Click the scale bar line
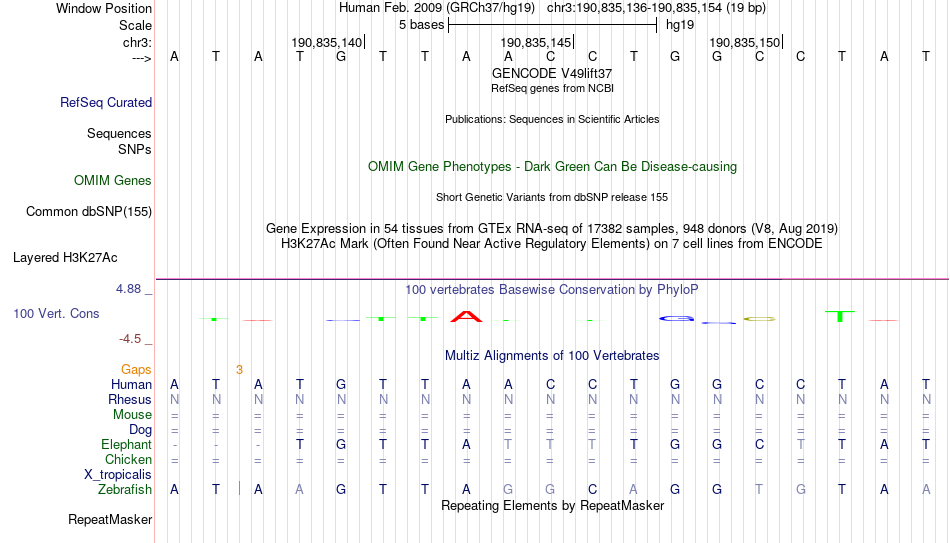The width and height of the screenshot is (950, 543). pyautogui.click(x=553, y=25)
